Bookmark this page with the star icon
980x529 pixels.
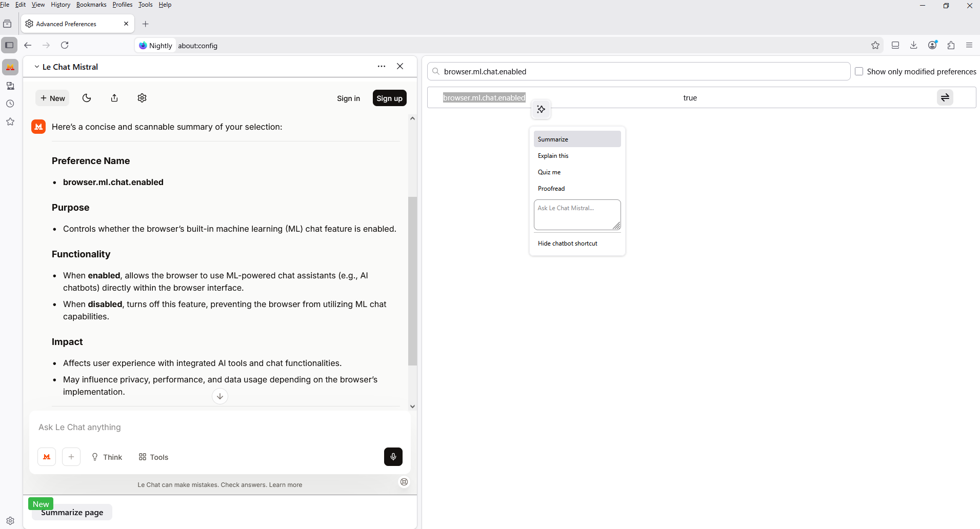click(875, 45)
